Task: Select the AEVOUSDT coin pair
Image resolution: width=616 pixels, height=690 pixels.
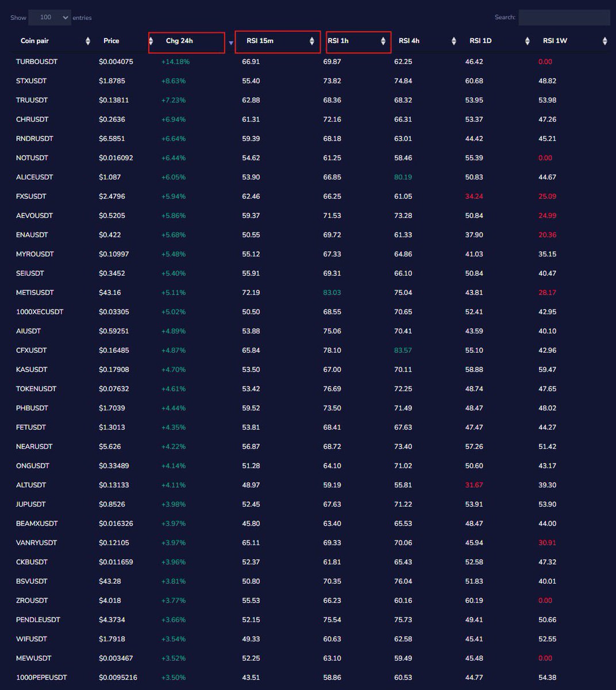Action: click(34, 216)
